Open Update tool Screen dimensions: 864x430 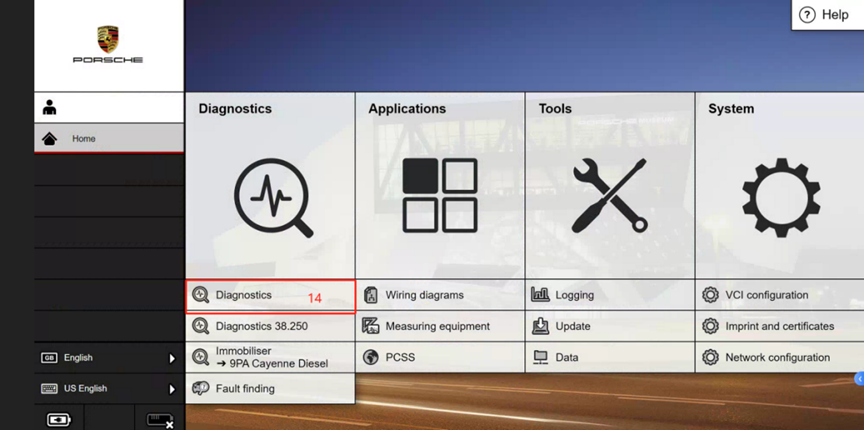[x=610, y=326]
